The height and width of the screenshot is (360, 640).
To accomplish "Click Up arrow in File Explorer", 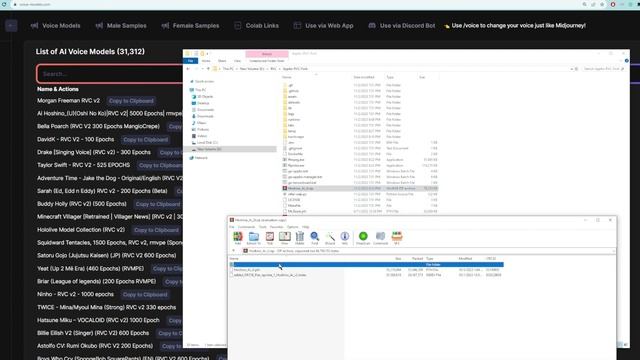I will point(208,69).
